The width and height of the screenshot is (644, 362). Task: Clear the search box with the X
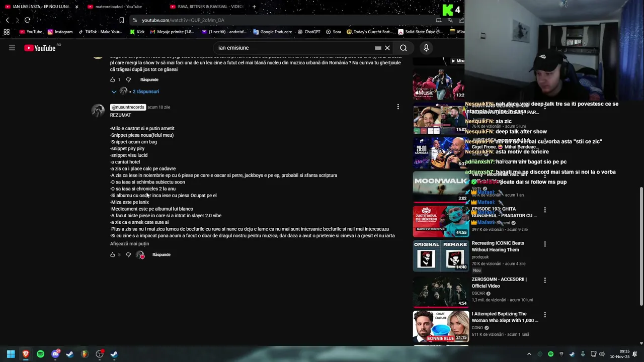(x=387, y=48)
